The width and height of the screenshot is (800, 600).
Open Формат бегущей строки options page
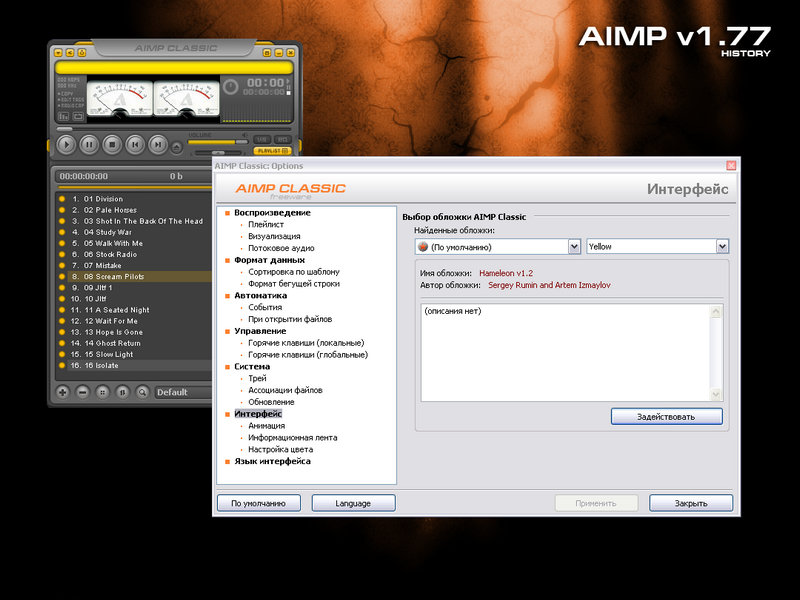click(294, 284)
